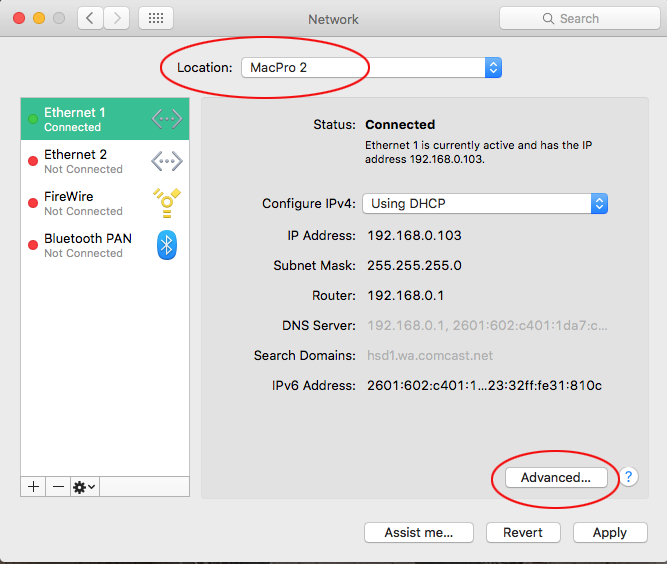Click the Assist me... button
Viewport: 667px width, 564px height.
[x=419, y=533]
